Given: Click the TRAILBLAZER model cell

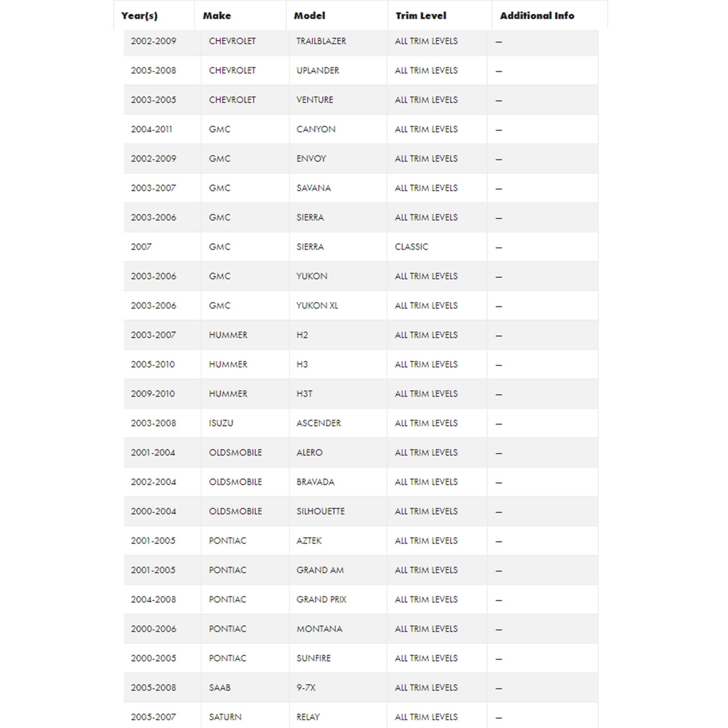Looking at the screenshot, I should [x=321, y=41].
